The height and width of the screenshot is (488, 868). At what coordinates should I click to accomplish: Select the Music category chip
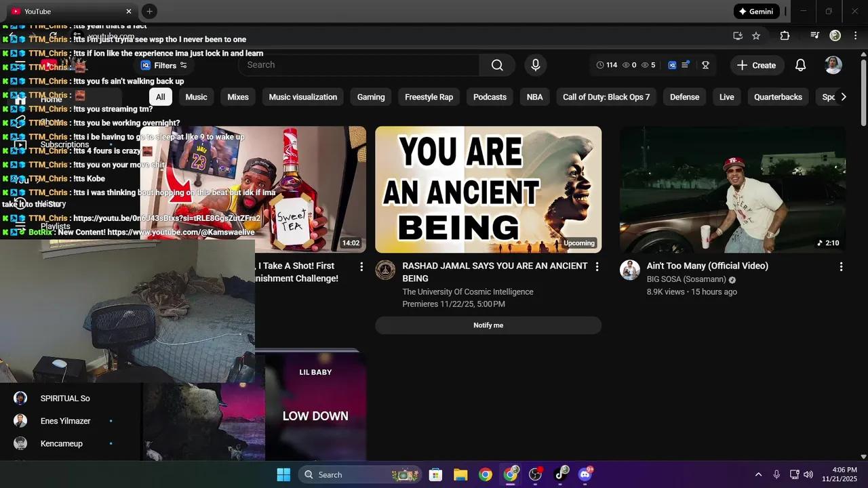point(196,97)
